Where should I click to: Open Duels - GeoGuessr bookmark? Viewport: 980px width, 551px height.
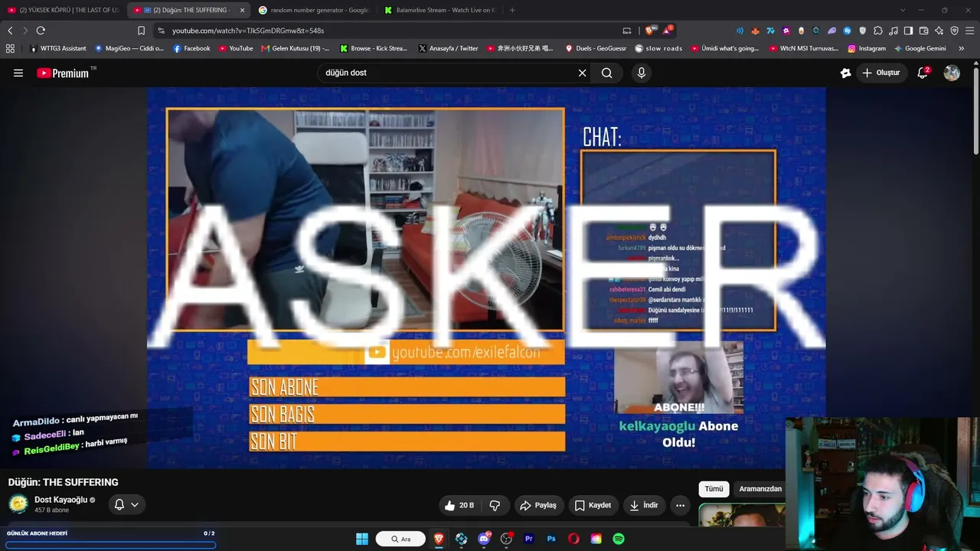(x=596, y=48)
